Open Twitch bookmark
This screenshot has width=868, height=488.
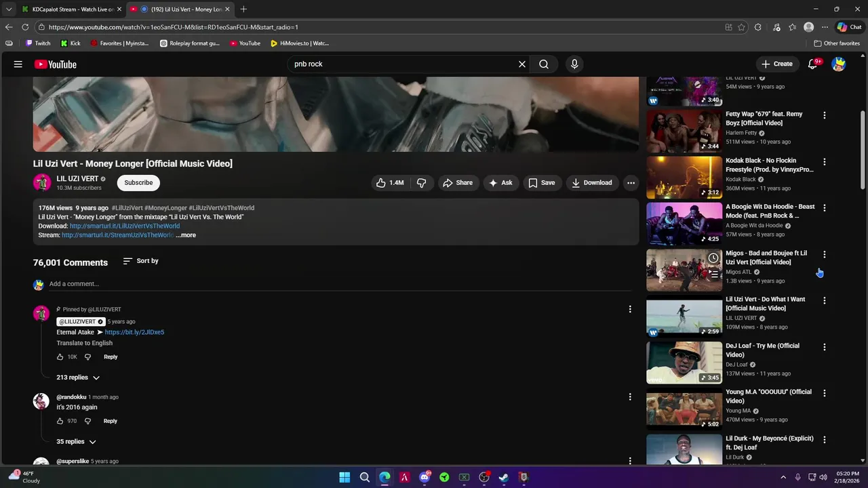[x=37, y=43]
